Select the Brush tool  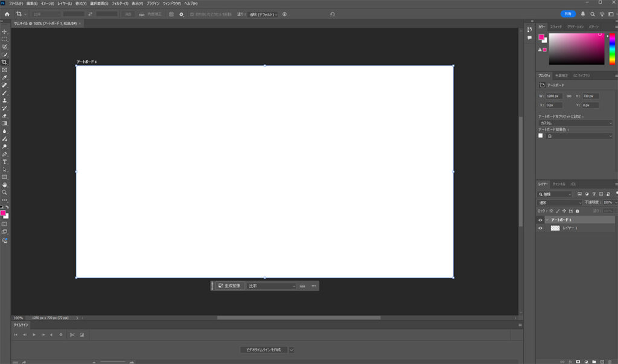pos(4,93)
